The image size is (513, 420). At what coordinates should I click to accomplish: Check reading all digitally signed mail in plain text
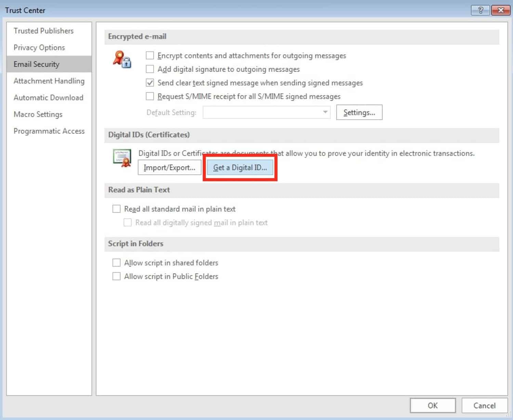(x=127, y=222)
